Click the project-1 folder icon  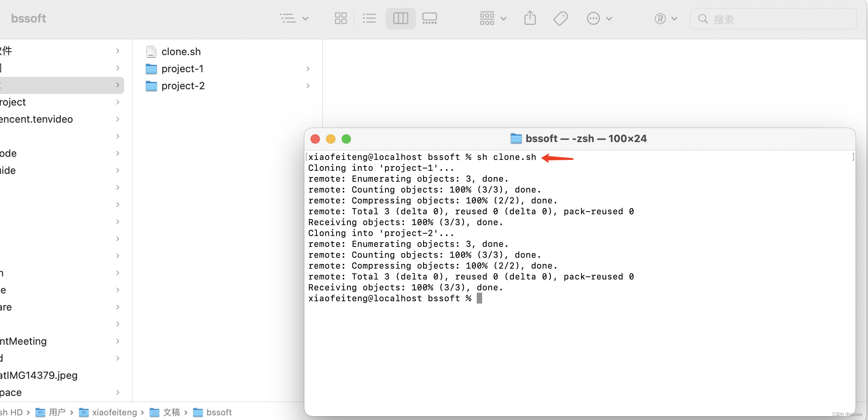point(151,69)
